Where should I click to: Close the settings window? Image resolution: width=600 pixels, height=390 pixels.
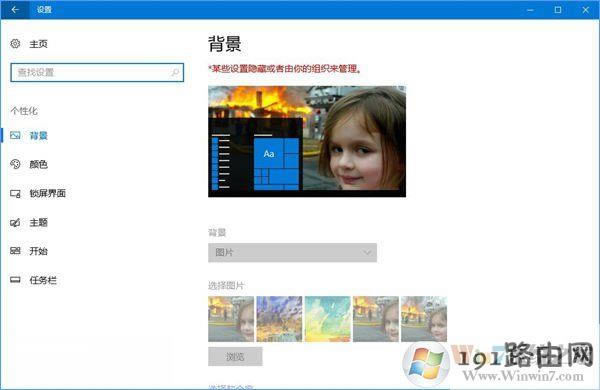click(x=585, y=10)
